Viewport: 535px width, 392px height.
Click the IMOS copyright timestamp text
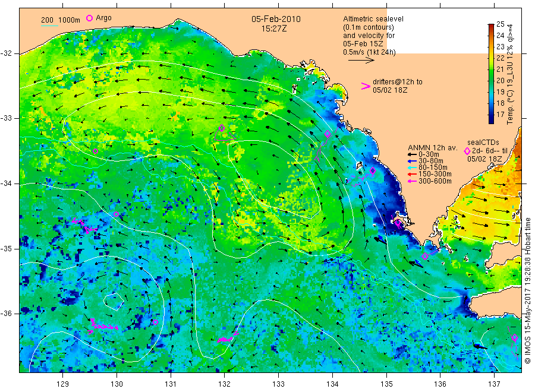[x=527, y=291]
